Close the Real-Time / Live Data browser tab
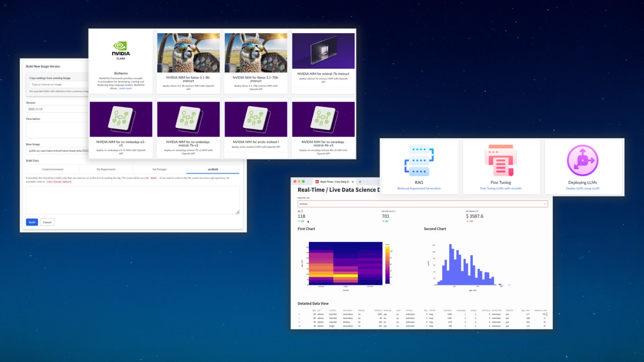Image resolution: width=644 pixels, height=362 pixels. [353, 182]
